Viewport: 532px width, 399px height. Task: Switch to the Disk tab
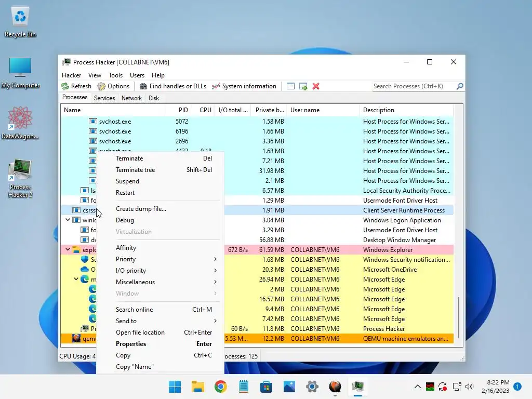[154, 98]
